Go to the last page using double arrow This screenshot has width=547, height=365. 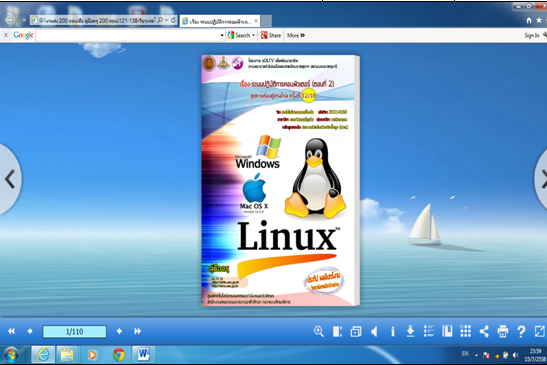(x=137, y=331)
